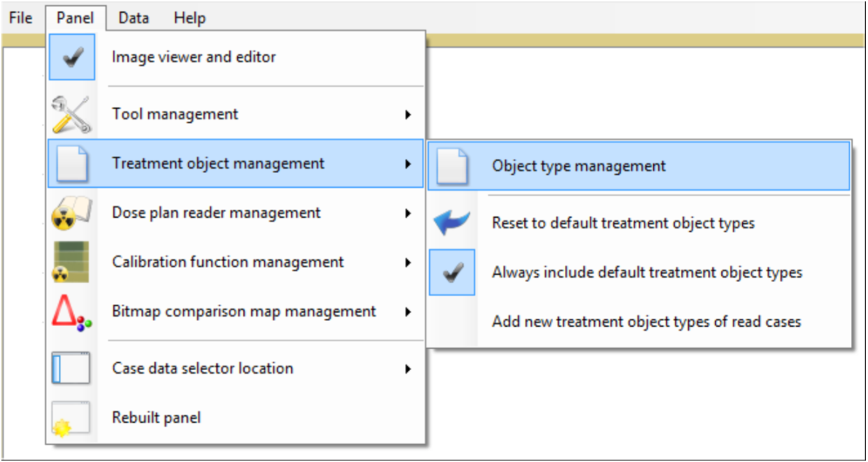Select Reset to default treatment object types
The image size is (868, 462).
click(639, 223)
